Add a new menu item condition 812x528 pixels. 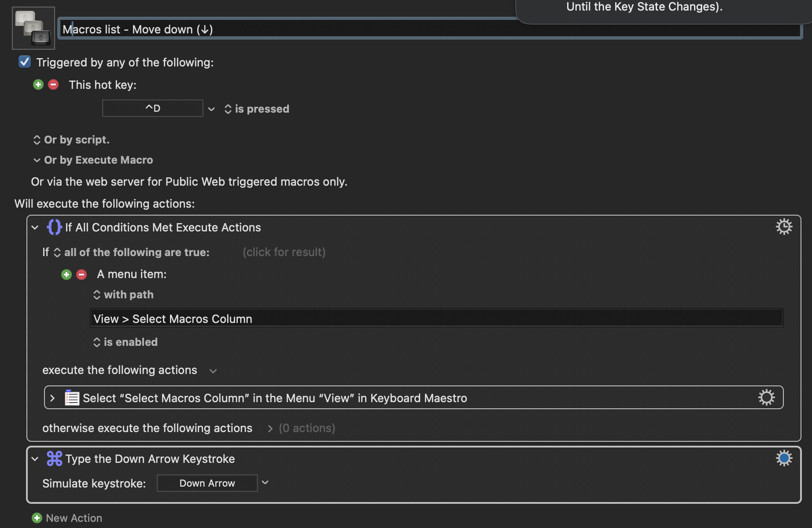click(66, 275)
